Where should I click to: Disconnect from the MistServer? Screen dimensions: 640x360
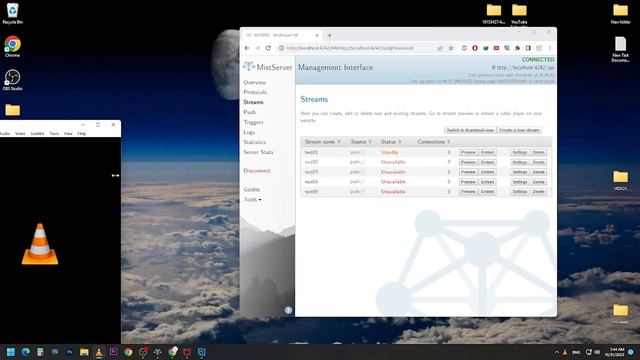pos(257,171)
